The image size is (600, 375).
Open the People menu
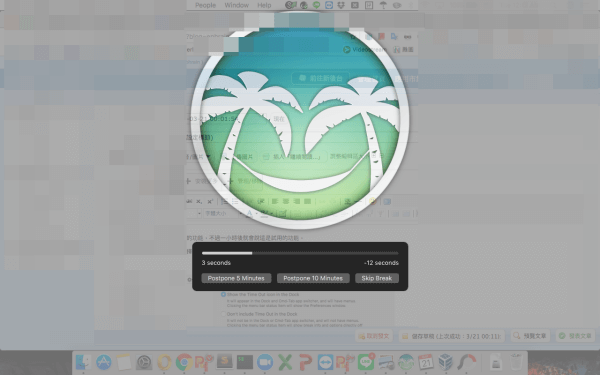click(x=205, y=5)
